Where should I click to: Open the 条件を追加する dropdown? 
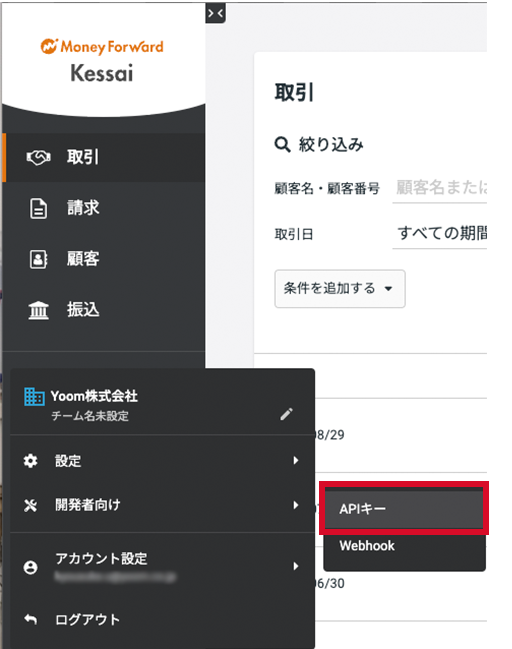click(340, 288)
